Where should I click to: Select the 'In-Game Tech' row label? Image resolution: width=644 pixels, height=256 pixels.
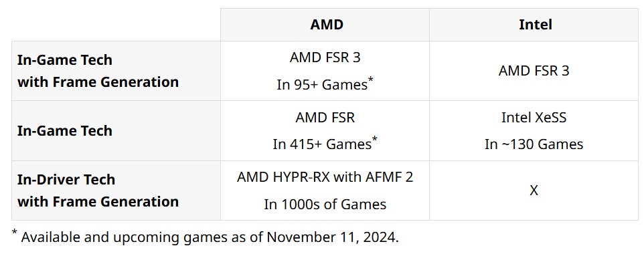click(x=65, y=131)
